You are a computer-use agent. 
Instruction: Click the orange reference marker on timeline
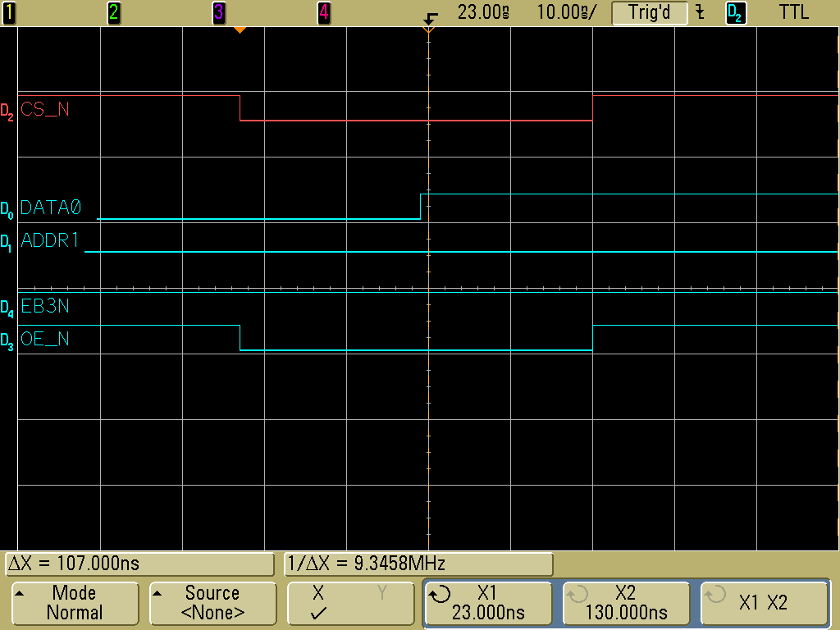pos(240,30)
